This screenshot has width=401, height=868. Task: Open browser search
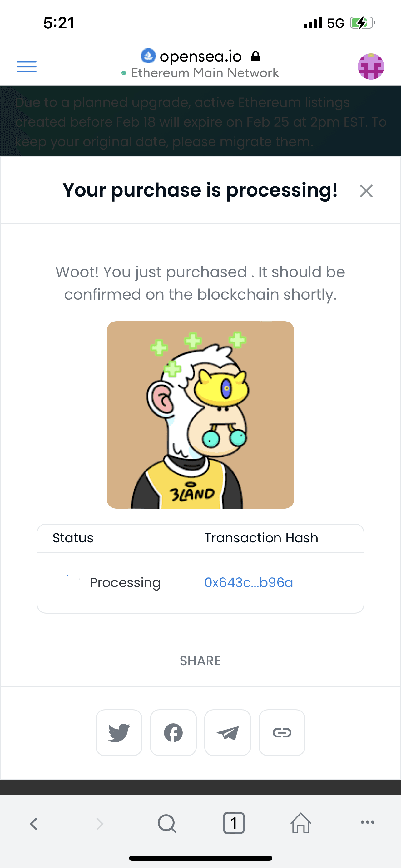[167, 824]
